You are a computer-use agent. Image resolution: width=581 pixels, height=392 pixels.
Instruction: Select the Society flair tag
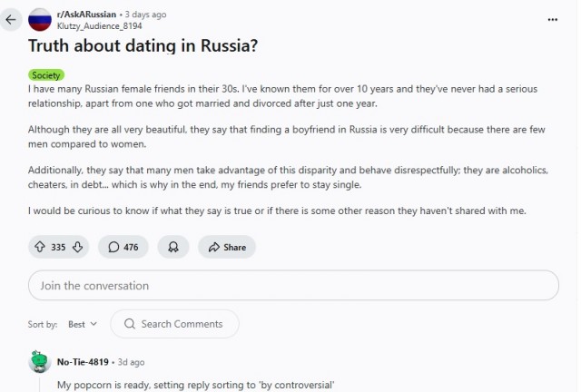(x=45, y=75)
